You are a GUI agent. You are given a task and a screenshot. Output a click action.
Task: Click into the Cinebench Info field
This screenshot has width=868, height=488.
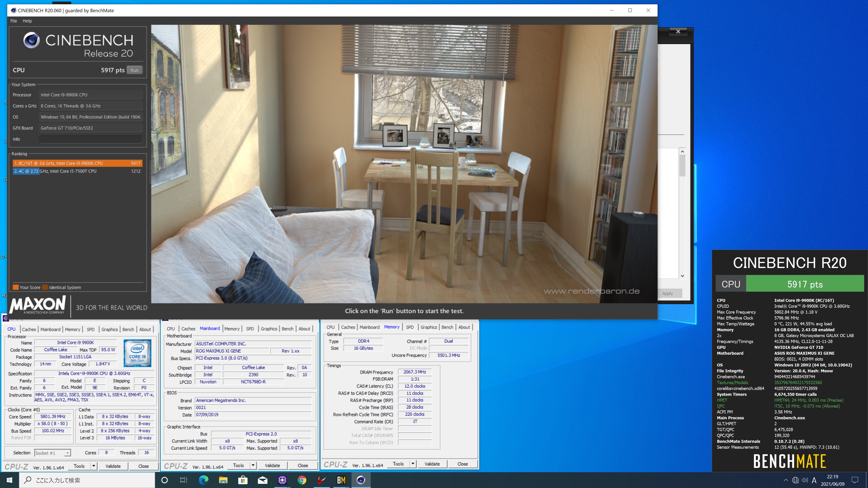click(x=90, y=139)
